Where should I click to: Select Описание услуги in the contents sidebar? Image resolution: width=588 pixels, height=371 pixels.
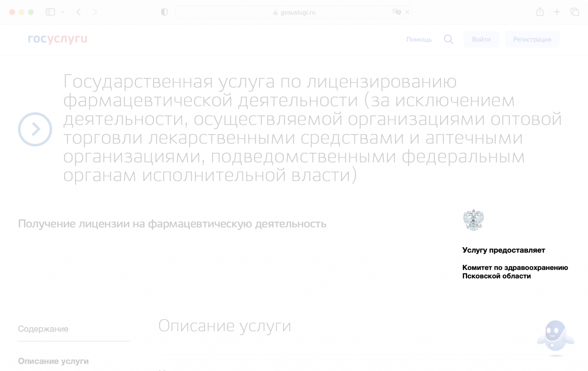(x=53, y=361)
